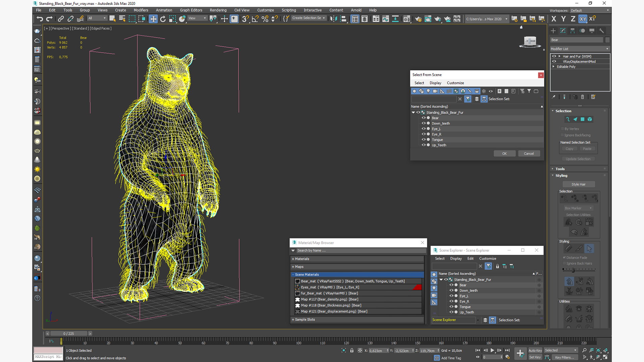
Task: Click the Auto Key button
Action: pos(535,351)
